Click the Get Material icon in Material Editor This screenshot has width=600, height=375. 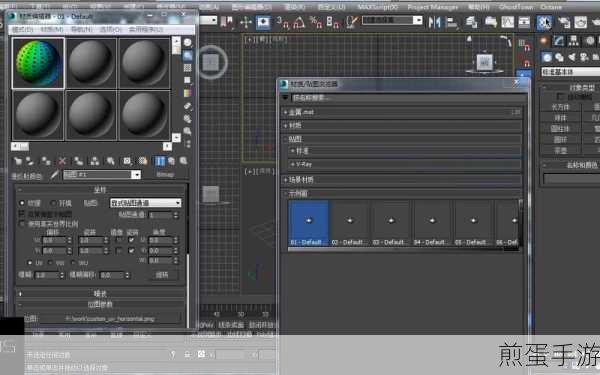click(x=18, y=161)
